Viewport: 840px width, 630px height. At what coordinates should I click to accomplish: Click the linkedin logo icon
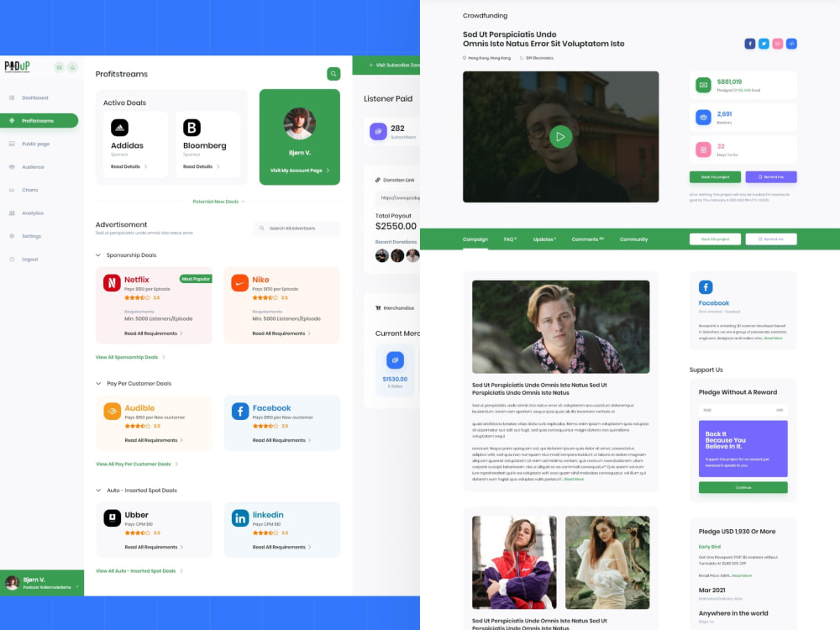point(240,518)
